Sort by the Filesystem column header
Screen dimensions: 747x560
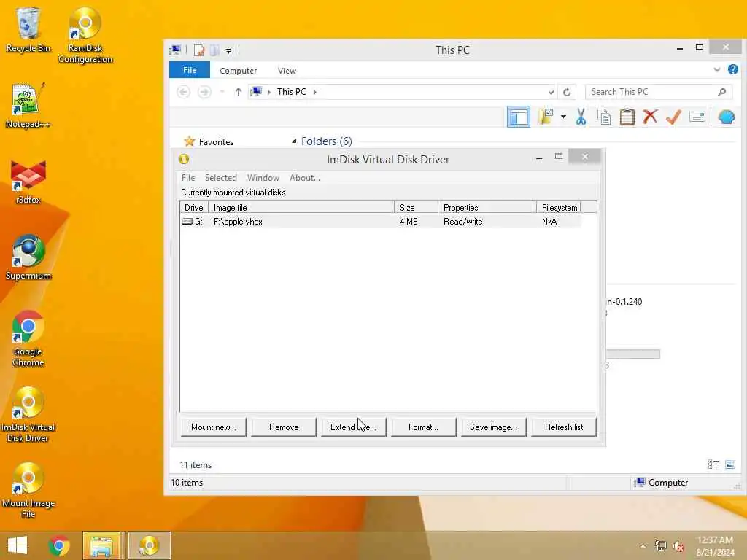(x=558, y=208)
